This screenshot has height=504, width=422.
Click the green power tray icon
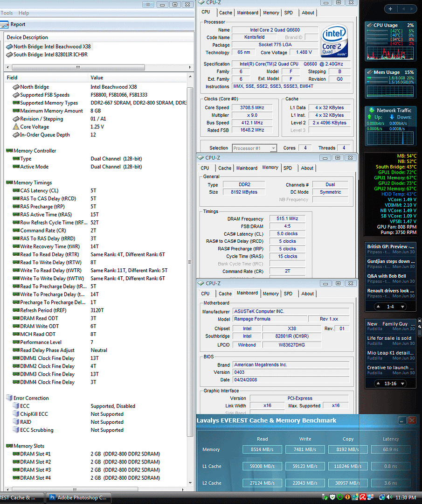coord(340,497)
